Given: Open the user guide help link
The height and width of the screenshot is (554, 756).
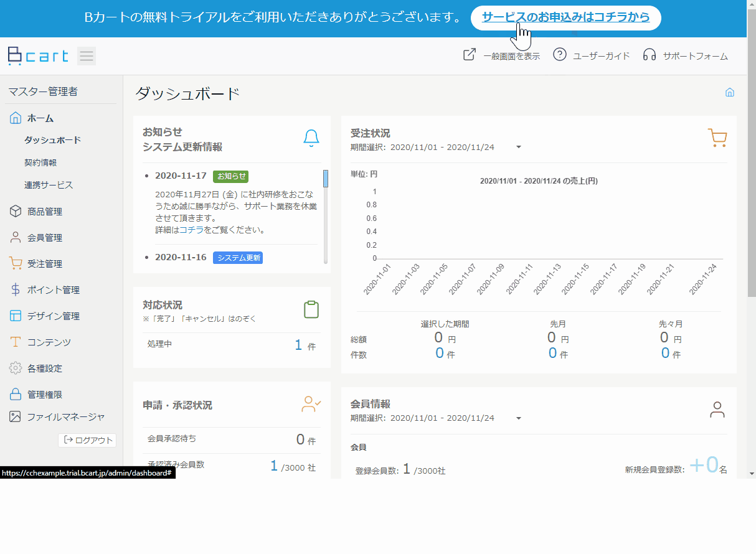Looking at the screenshot, I should 592,56.
